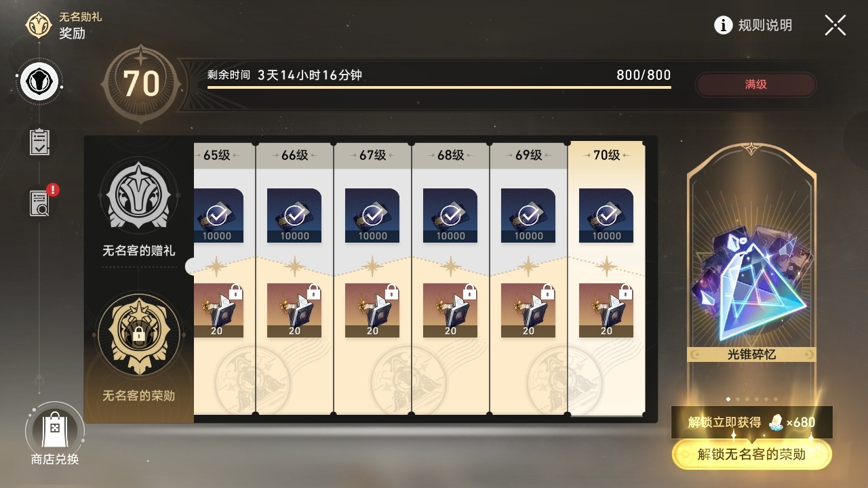This screenshot has width=868, height=488.
Task: Open the 商店兑换 shop bag icon
Action: [x=55, y=430]
